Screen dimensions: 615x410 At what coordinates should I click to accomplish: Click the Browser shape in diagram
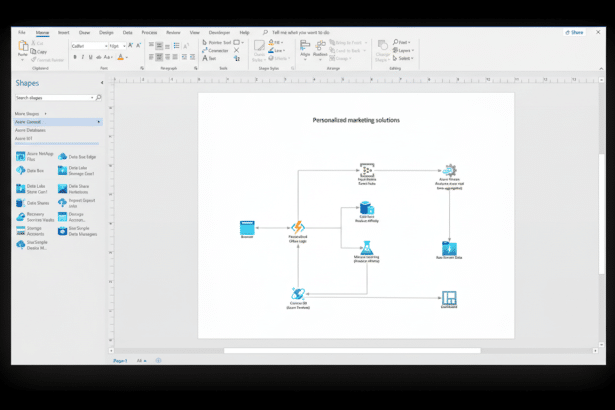(247, 228)
